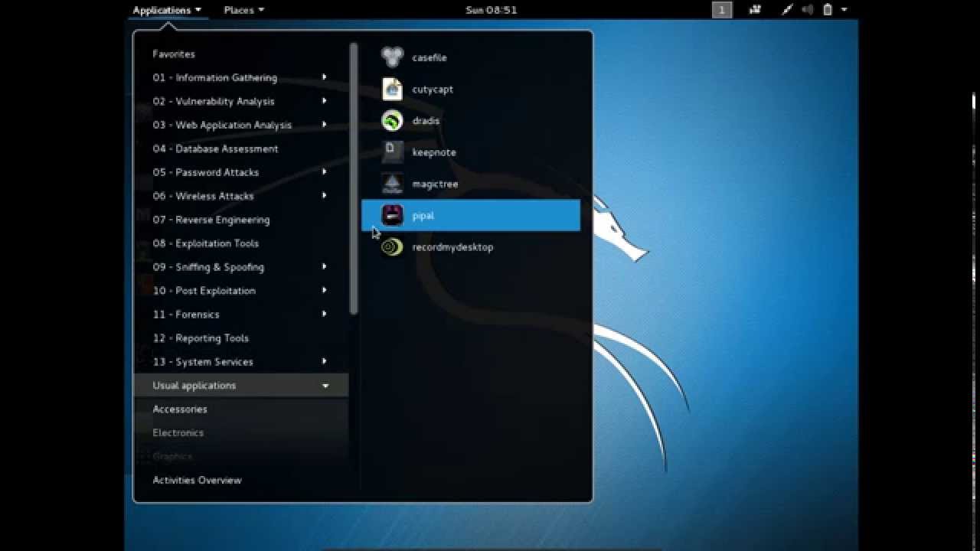Expand 11 - Forensics submenu arrow

pyautogui.click(x=325, y=315)
